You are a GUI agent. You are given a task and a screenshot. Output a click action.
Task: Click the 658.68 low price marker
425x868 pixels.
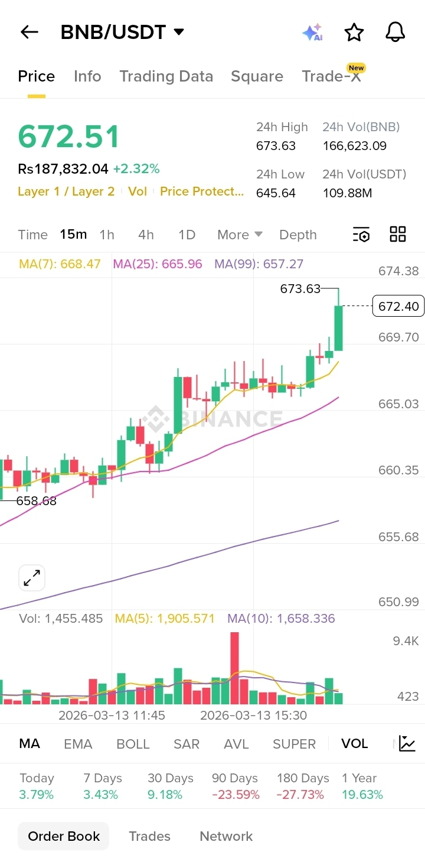[37, 500]
